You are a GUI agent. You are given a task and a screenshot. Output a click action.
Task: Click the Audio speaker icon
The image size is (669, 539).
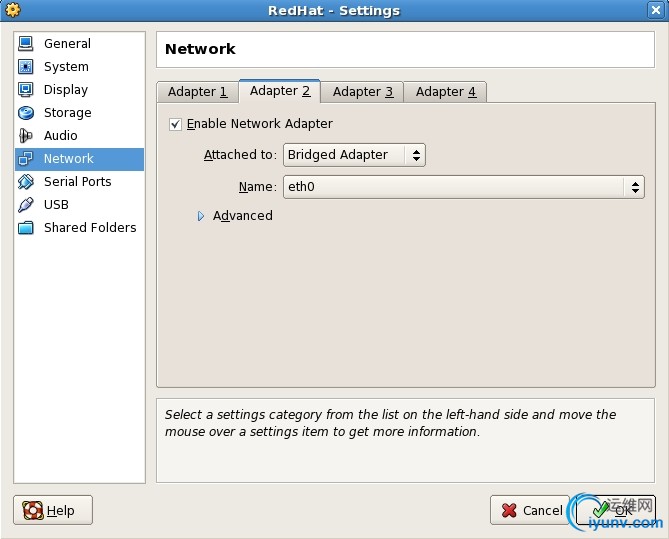(x=26, y=136)
